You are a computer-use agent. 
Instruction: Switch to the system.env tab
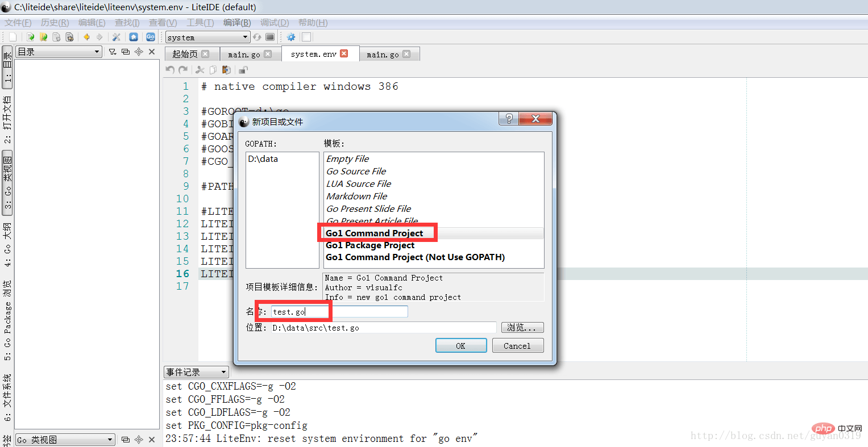(x=320, y=53)
